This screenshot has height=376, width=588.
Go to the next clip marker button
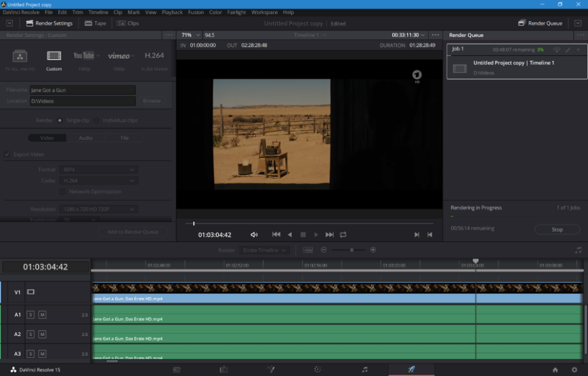416,235
